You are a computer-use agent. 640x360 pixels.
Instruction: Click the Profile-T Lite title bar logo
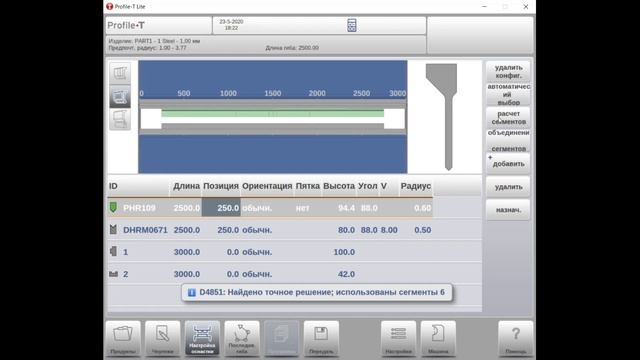[x=109, y=7]
